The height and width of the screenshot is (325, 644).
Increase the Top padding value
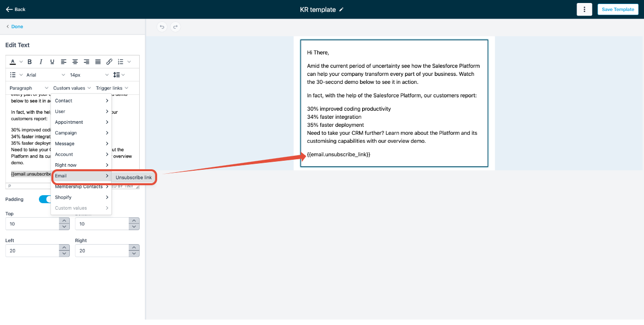(64, 221)
